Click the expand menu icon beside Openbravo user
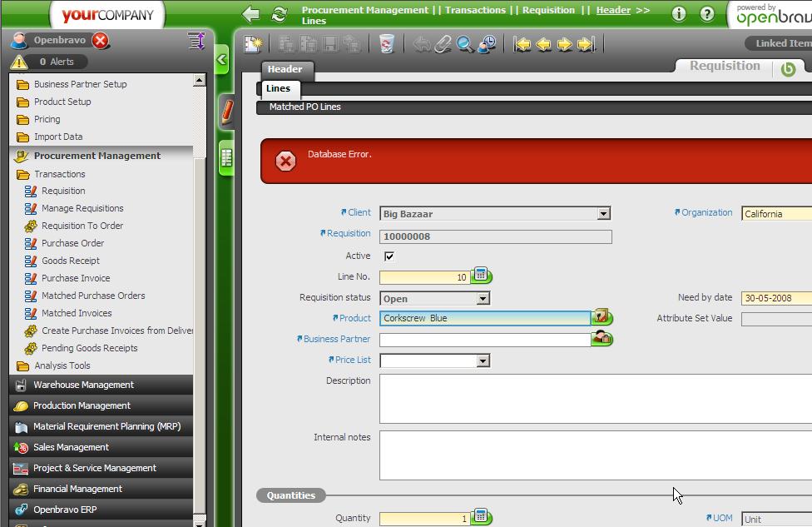 click(197, 41)
